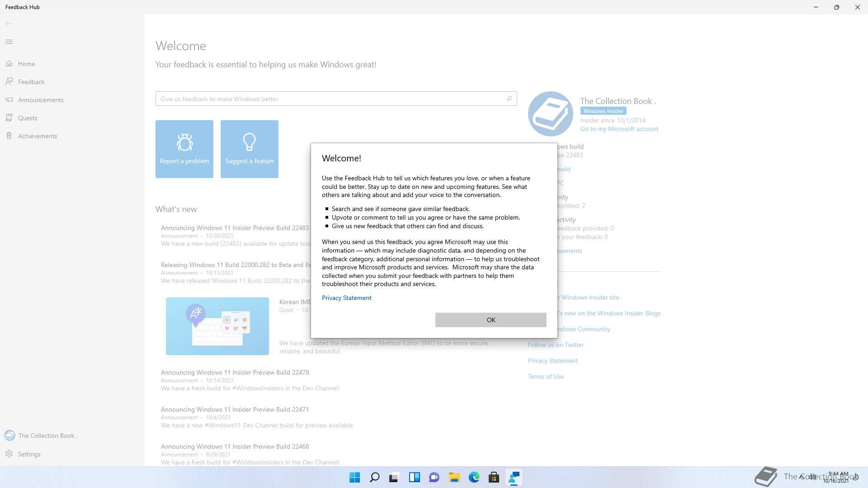Open the Windows Start button

[x=355, y=477]
